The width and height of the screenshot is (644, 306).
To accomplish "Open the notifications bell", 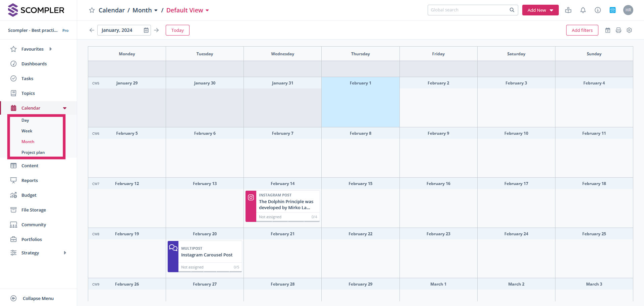I will (583, 10).
